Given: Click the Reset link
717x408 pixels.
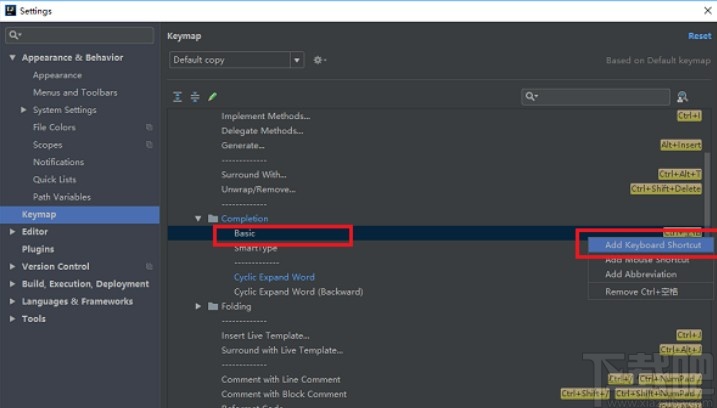Looking at the screenshot, I should pyautogui.click(x=700, y=36).
